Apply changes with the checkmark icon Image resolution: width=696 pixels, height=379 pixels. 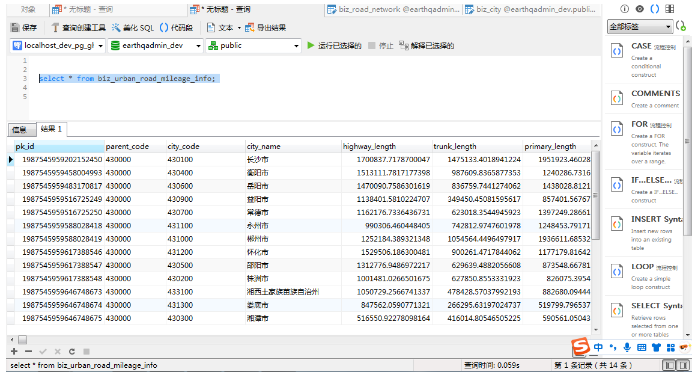(x=43, y=351)
